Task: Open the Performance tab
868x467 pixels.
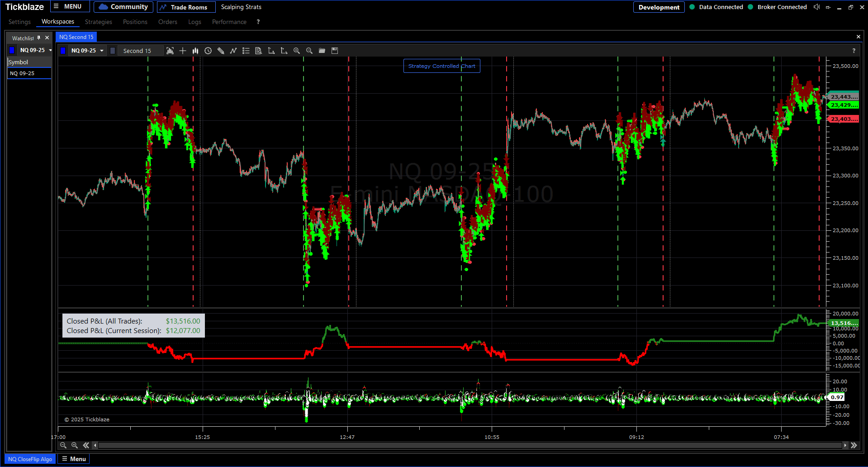Action: point(229,22)
